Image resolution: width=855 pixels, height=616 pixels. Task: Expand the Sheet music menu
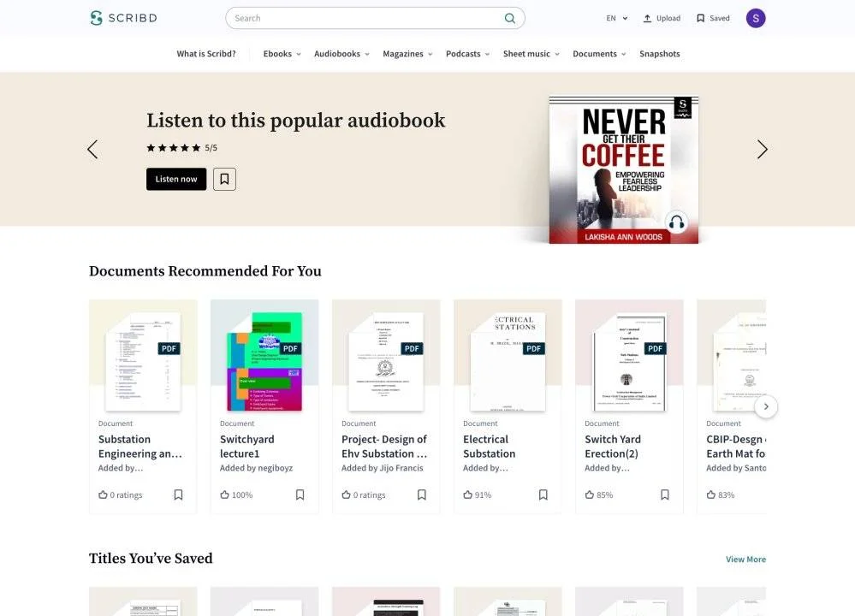click(x=531, y=54)
